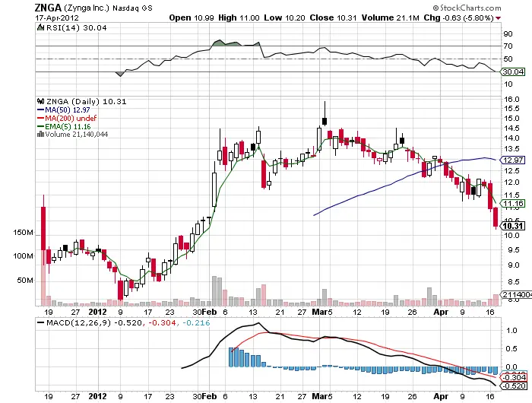
Task: Click the 'RSI(14) 30.04' label
Action: (x=76, y=28)
